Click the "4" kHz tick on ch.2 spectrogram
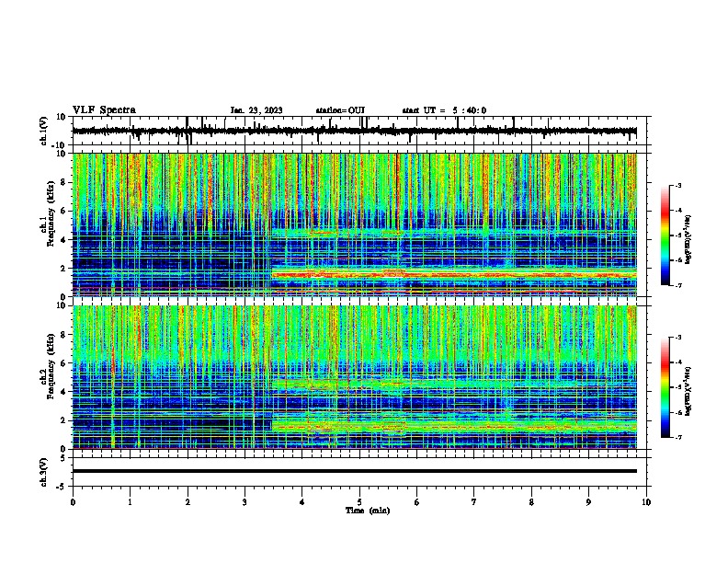This screenshot has width=728, height=563. (63, 392)
